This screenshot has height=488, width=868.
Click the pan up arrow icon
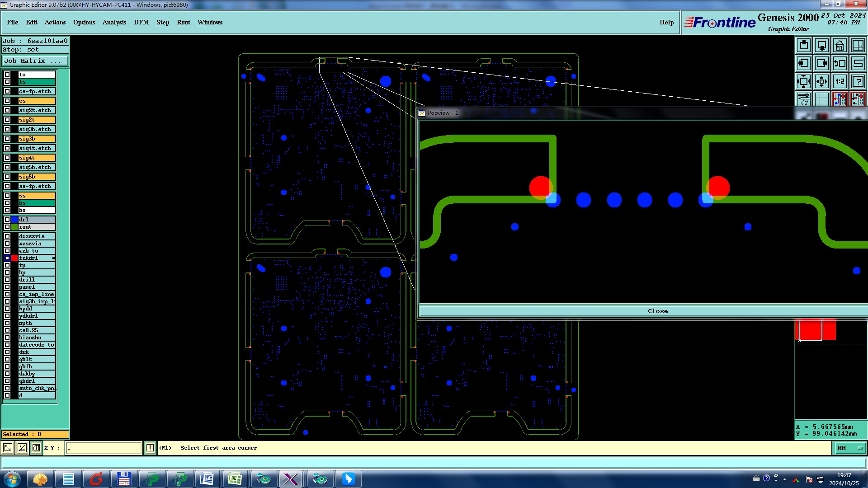[803, 45]
